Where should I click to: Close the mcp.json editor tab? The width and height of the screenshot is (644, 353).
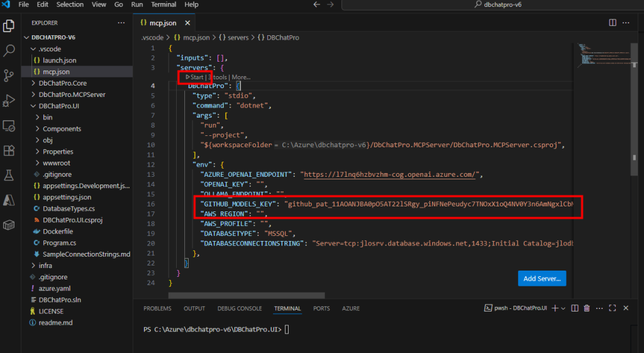[187, 23]
